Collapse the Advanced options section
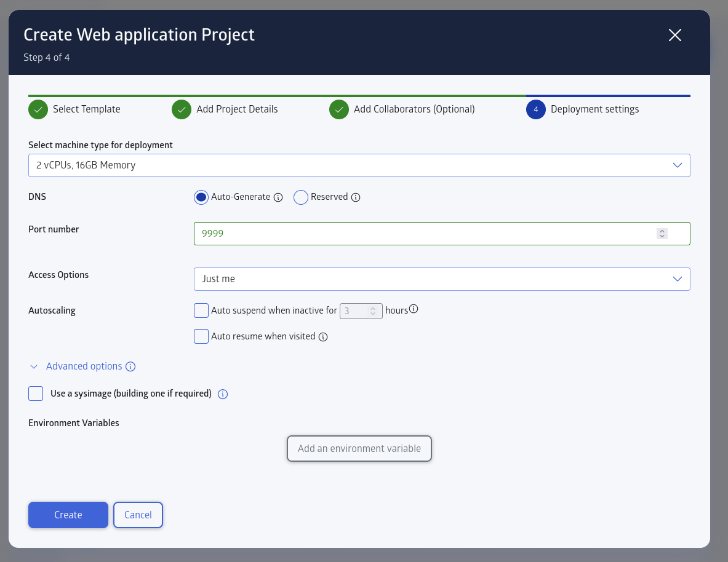The image size is (728, 562). coord(34,366)
